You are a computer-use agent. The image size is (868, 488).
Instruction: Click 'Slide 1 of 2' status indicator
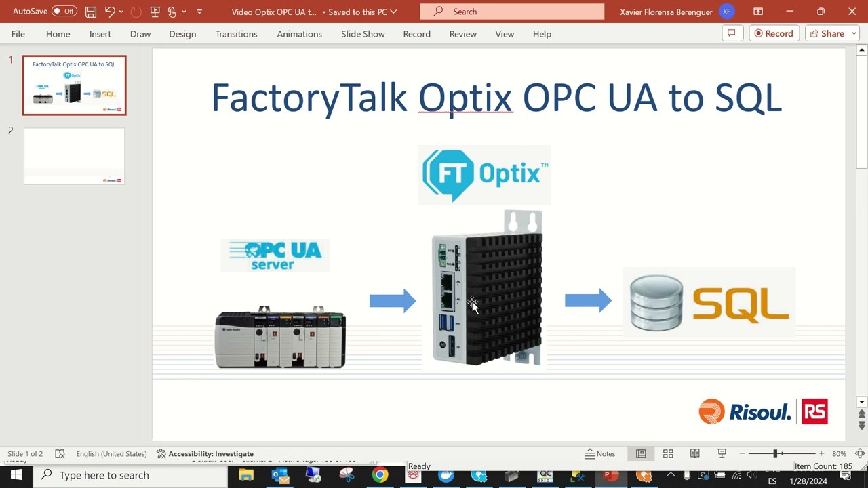click(25, 454)
